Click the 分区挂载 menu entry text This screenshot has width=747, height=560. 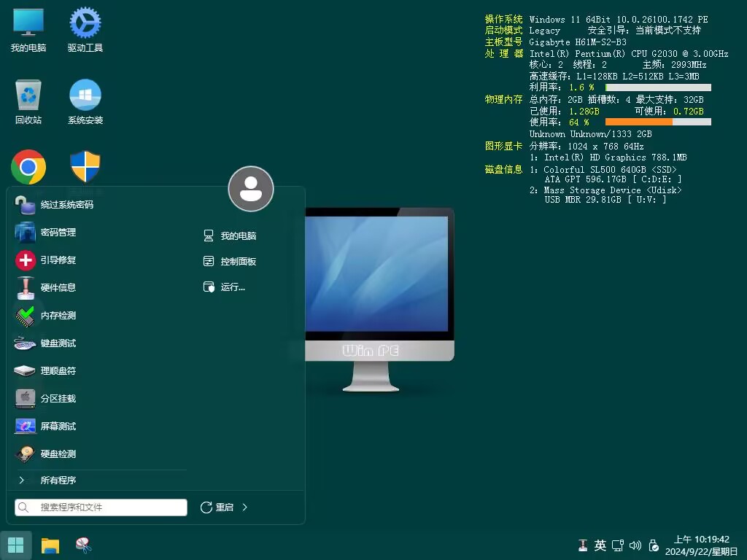pos(58,399)
